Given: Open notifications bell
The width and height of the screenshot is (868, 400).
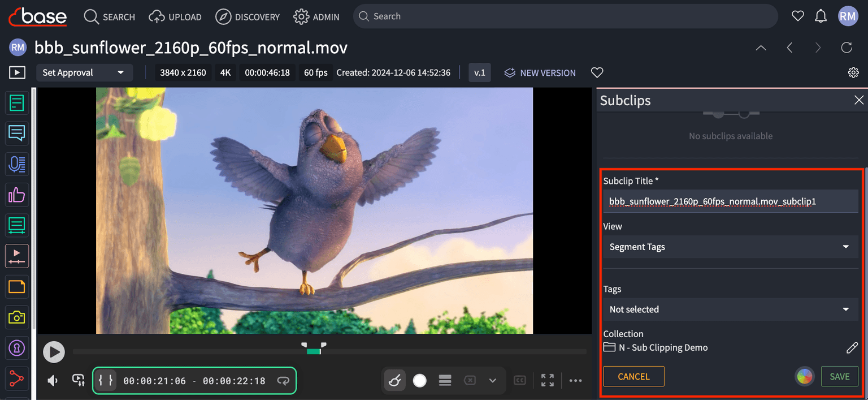Looking at the screenshot, I should pos(821,16).
